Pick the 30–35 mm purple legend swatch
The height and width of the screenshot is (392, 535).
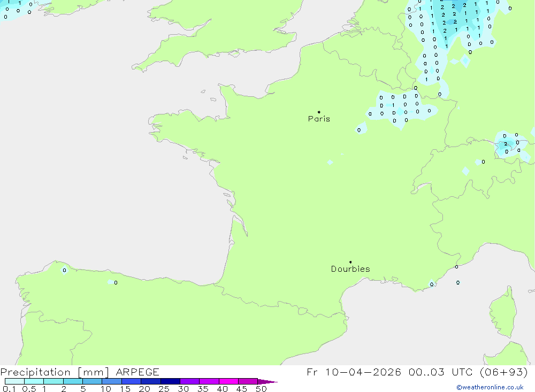coord(189,381)
